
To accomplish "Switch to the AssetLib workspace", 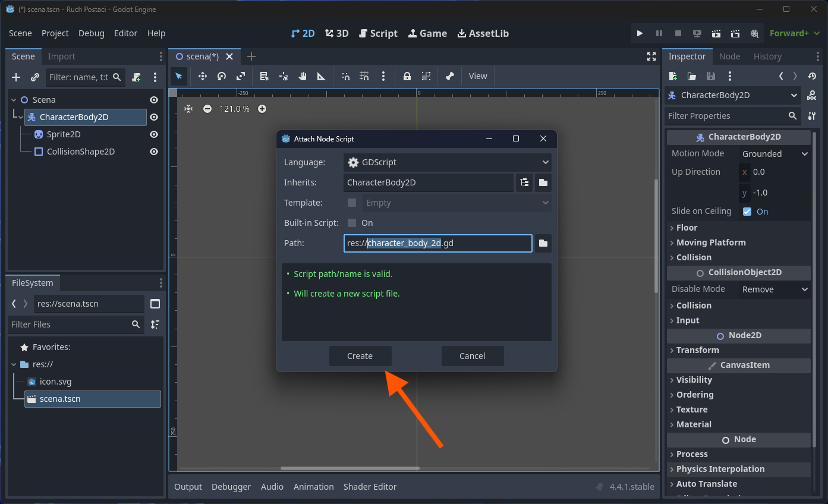I will coord(483,33).
